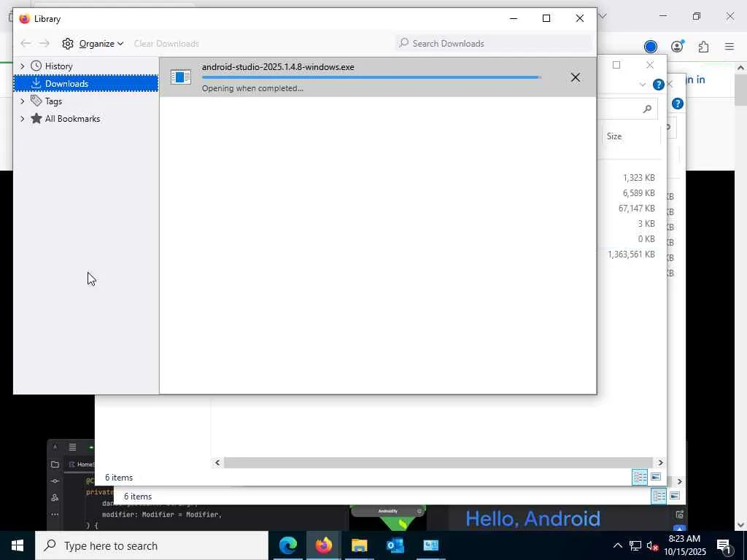747x560 pixels.
Task: Click the Clear Downloads button
Action: point(166,43)
